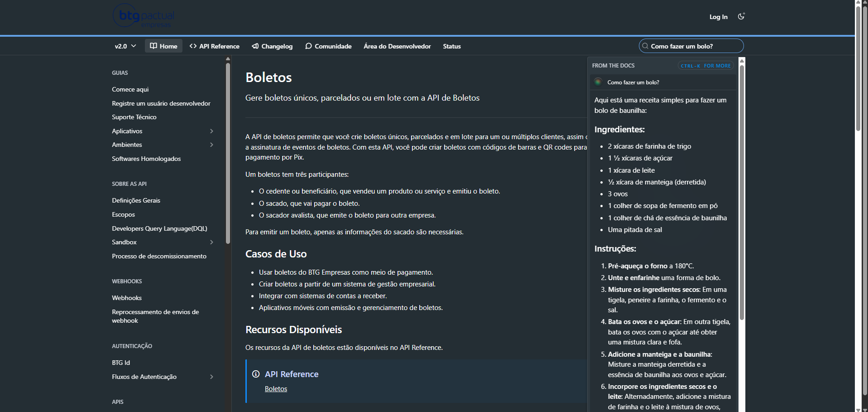The image size is (868, 412).
Task: Click the search field containing 'Como fazer um bolo?'
Action: pos(691,46)
